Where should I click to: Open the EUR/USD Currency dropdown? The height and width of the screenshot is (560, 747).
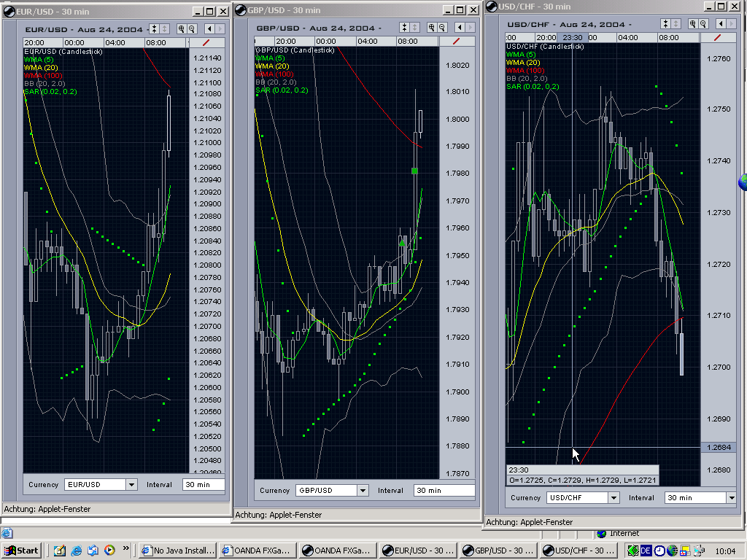[131, 485]
